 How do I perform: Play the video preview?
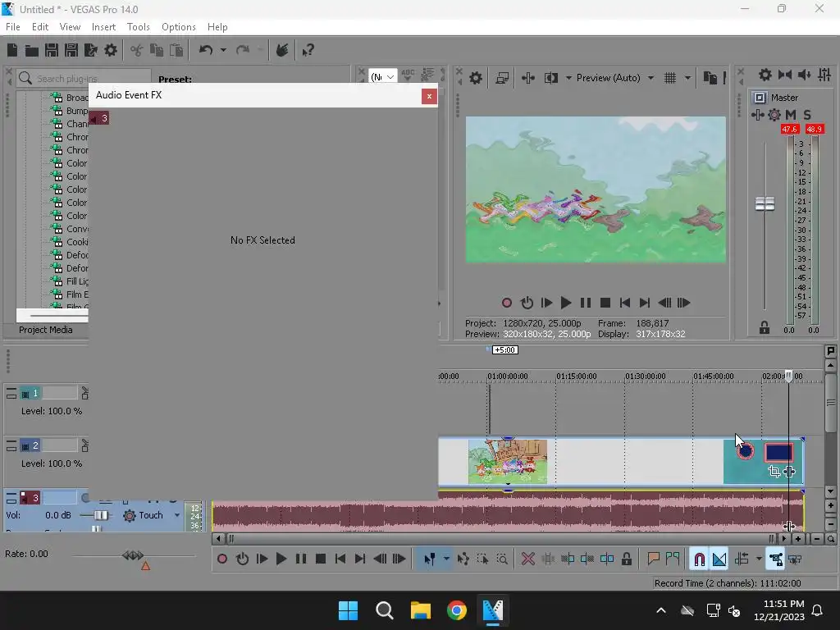(x=565, y=303)
